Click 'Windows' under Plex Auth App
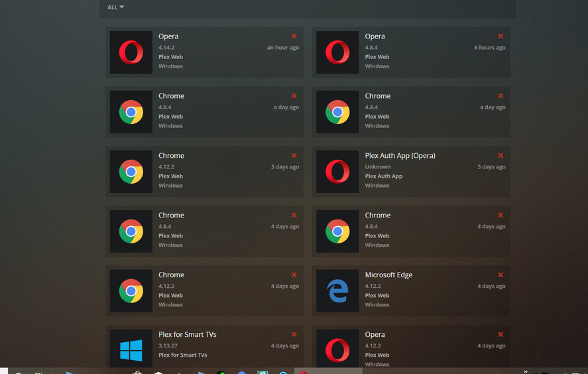Screen dimensions: 588x374 (377, 186)
